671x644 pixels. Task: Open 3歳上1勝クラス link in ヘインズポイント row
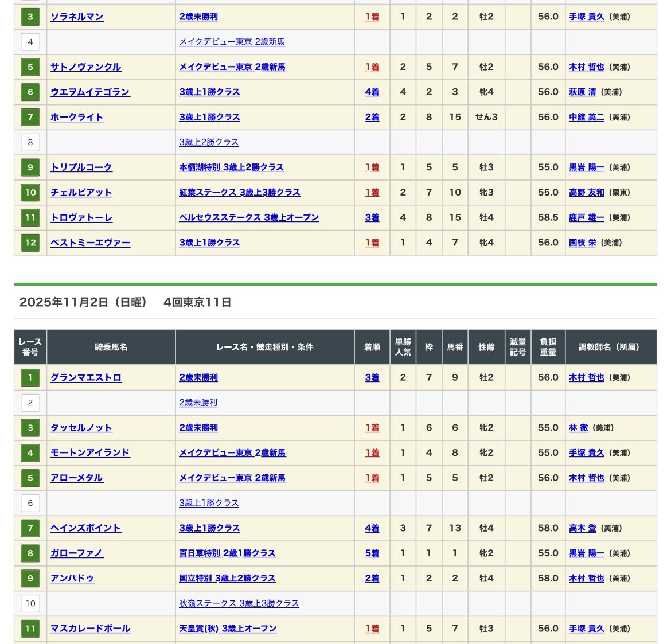coord(209,528)
